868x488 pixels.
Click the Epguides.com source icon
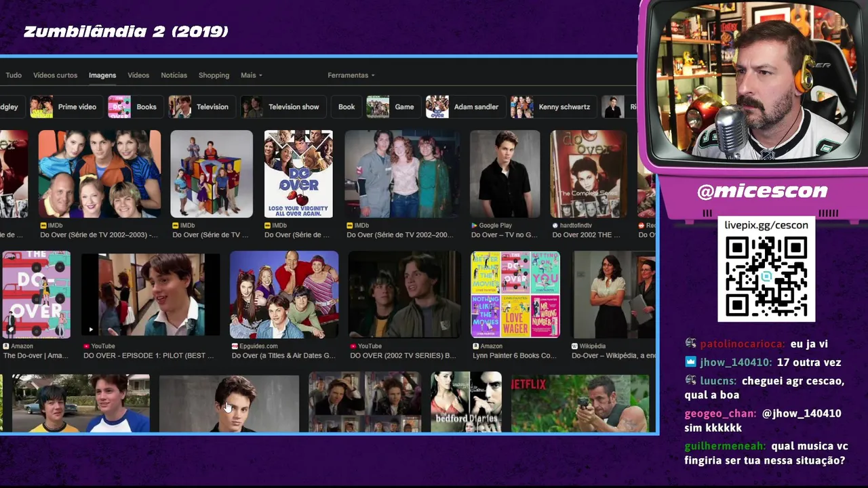tap(233, 346)
